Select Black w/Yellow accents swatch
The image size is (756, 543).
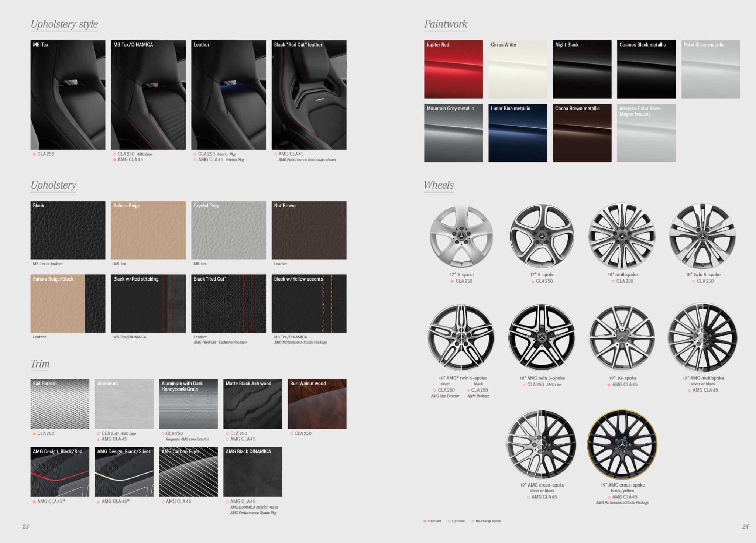pyautogui.click(x=309, y=303)
